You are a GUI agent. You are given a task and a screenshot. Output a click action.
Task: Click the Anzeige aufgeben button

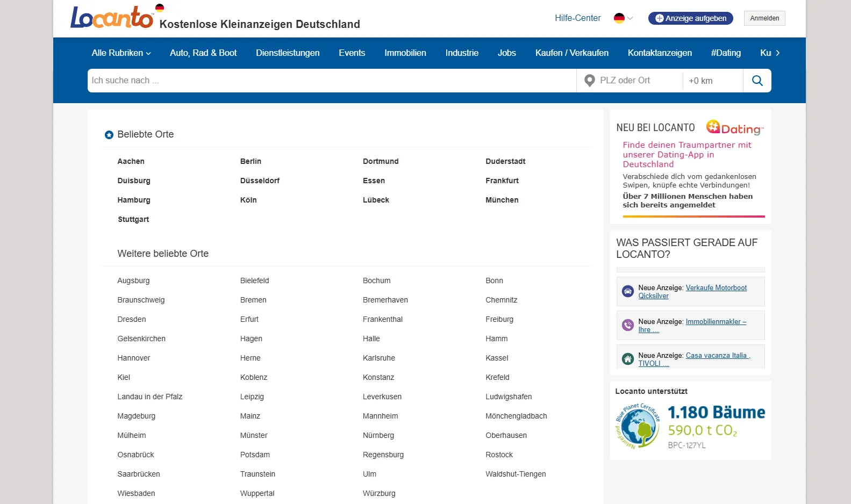690,18
